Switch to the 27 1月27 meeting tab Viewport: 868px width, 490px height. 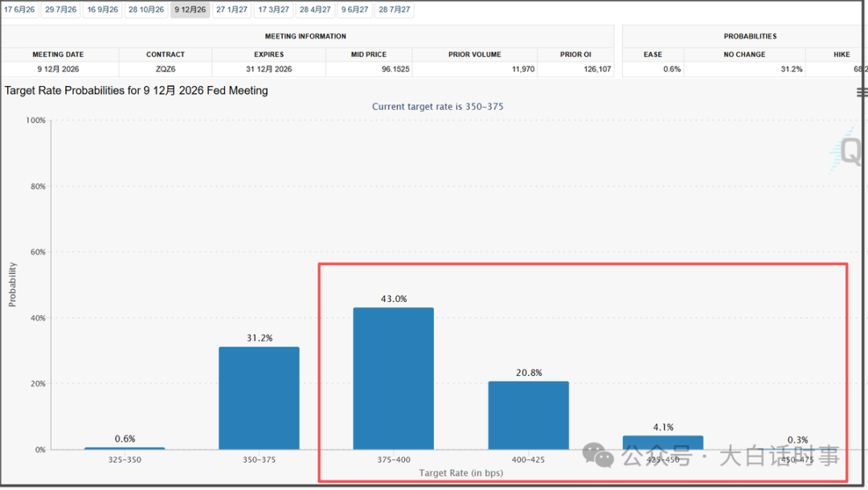(x=232, y=10)
